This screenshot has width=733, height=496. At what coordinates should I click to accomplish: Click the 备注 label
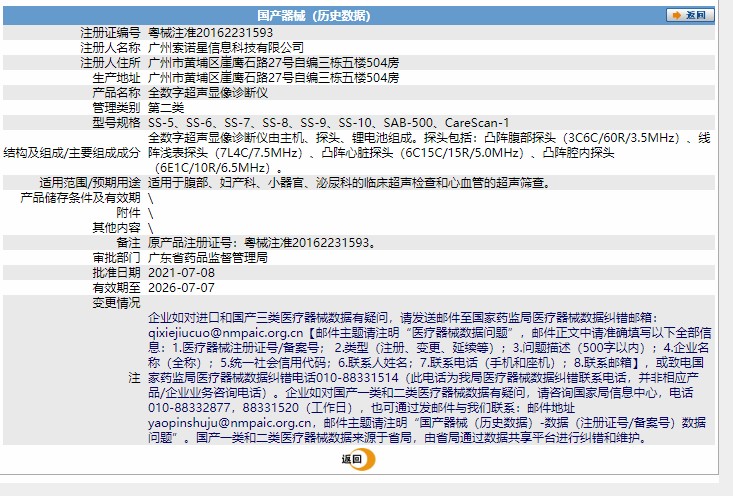click(129, 242)
